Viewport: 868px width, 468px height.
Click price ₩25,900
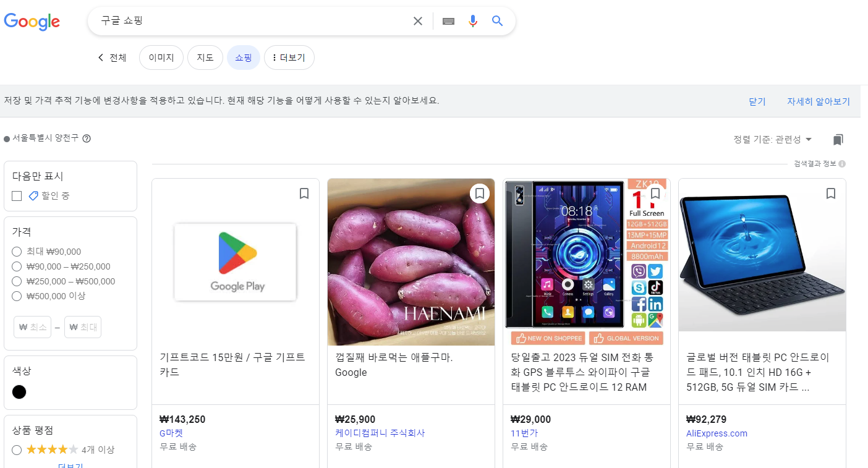pos(355,419)
